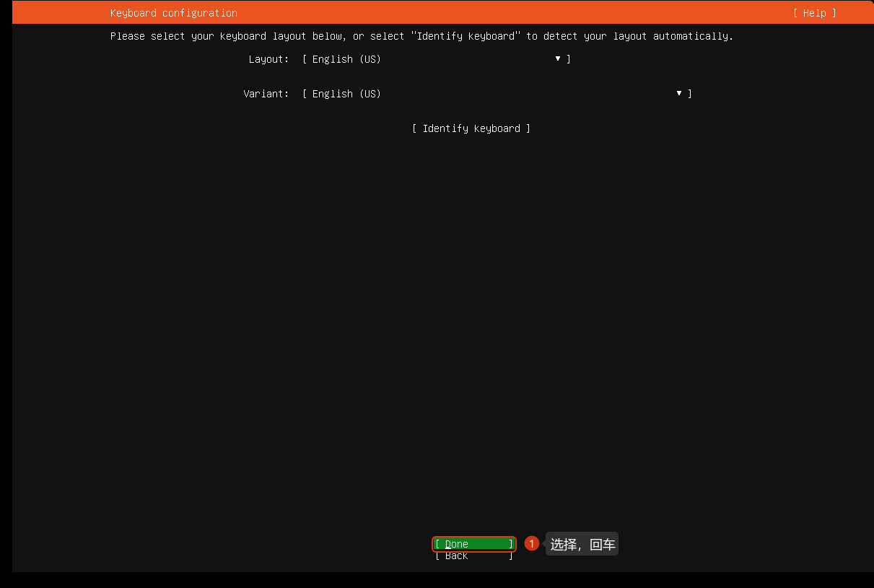
Task: Open the Variant dropdown set to English (US)
Action: point(497,94)
